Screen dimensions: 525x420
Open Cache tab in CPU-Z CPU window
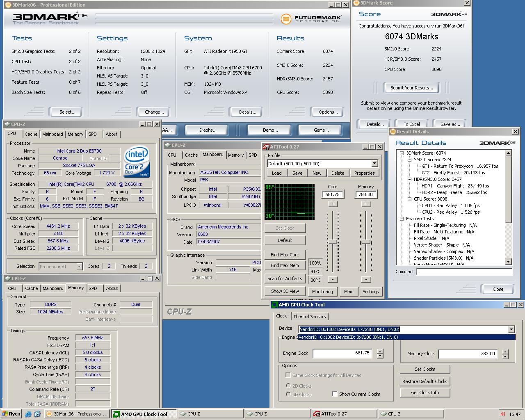tap(31, 134)
